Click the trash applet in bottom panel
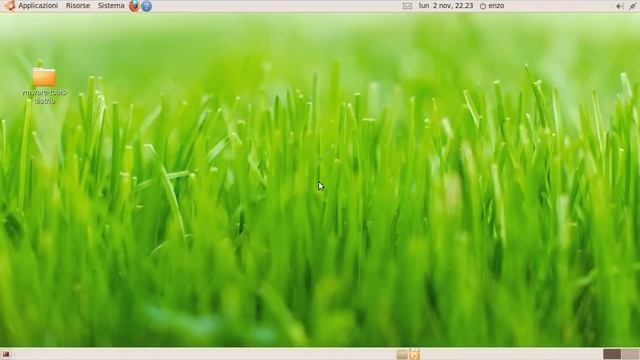The image size is (640, 360). (x=414, y=354)
